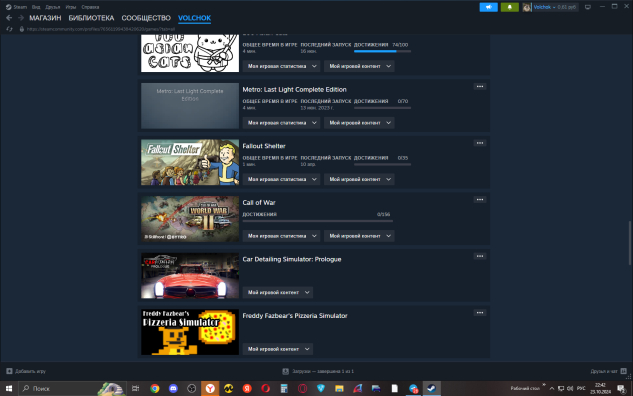Expand game content dropdown for Freddy Fazbear's Pizzeria
The width and height of the screenshot is (633, 396).
[277, 349]
